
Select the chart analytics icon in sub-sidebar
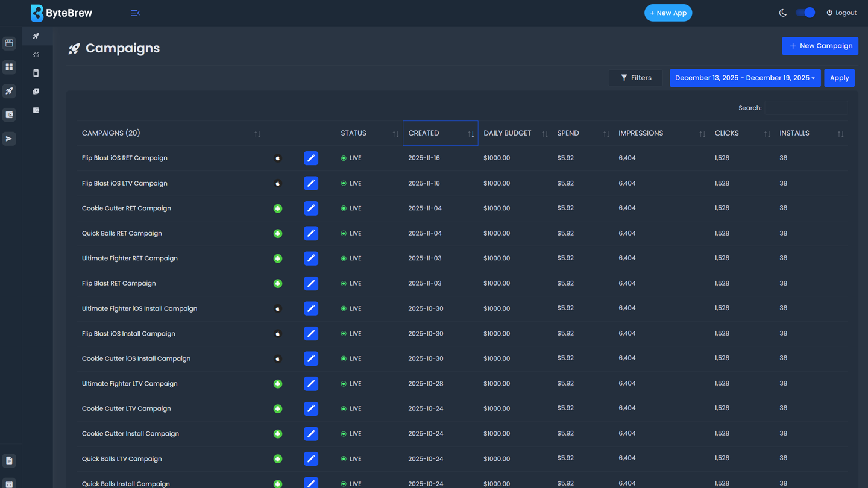[36, 55]
